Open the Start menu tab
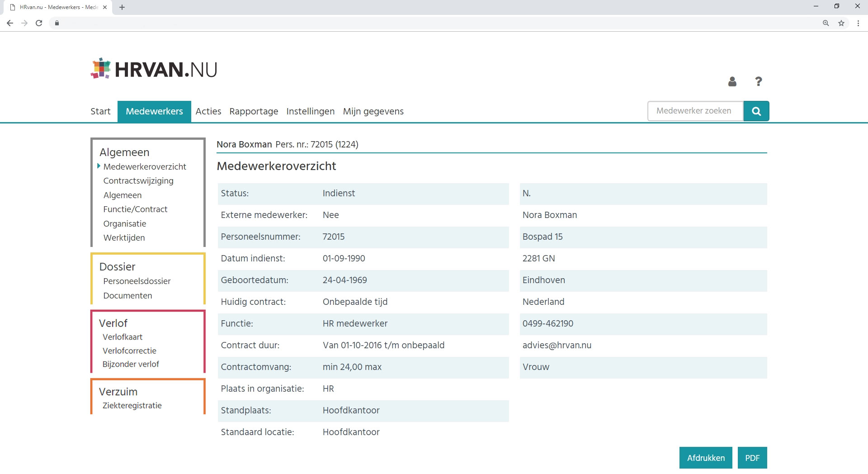The width and height of the screenshot is (868, 474). (x=100, y=111)
